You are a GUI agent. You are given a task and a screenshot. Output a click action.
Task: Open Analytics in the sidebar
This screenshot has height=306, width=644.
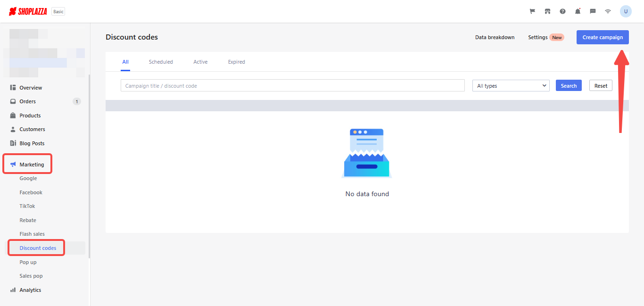coord(30,290)
